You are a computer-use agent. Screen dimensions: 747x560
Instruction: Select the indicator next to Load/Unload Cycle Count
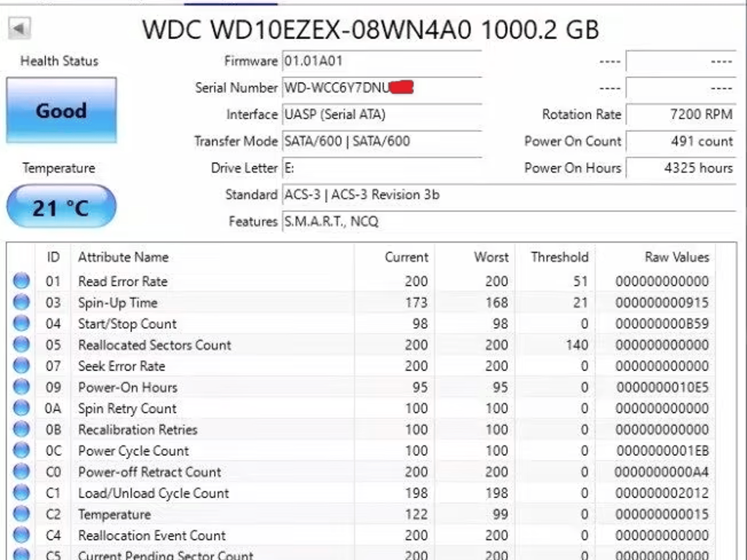coord(22,493)
